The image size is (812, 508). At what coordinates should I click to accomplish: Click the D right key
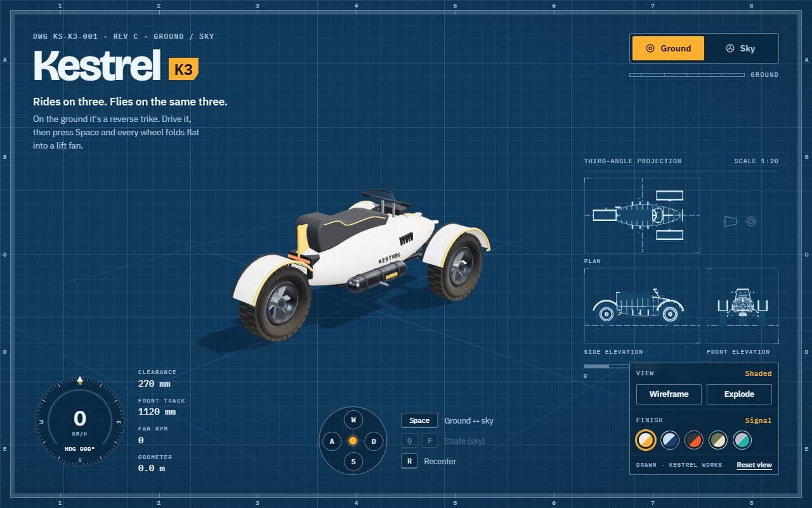coord(374,441)
